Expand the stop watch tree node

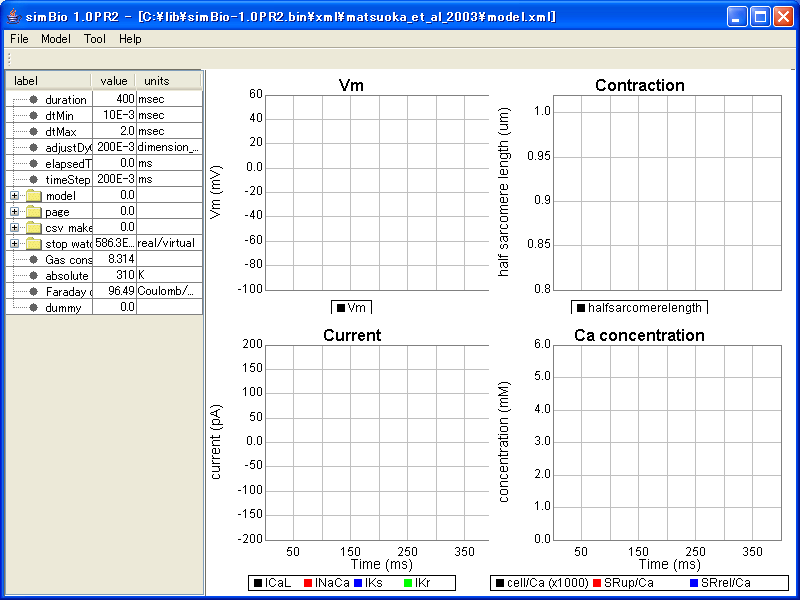click(14, 243)
